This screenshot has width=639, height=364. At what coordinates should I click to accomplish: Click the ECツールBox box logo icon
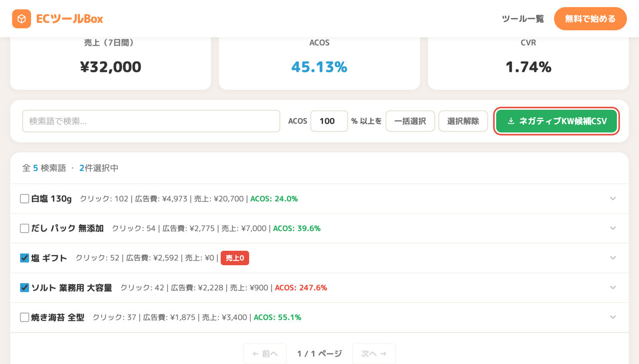pos(21,19)
